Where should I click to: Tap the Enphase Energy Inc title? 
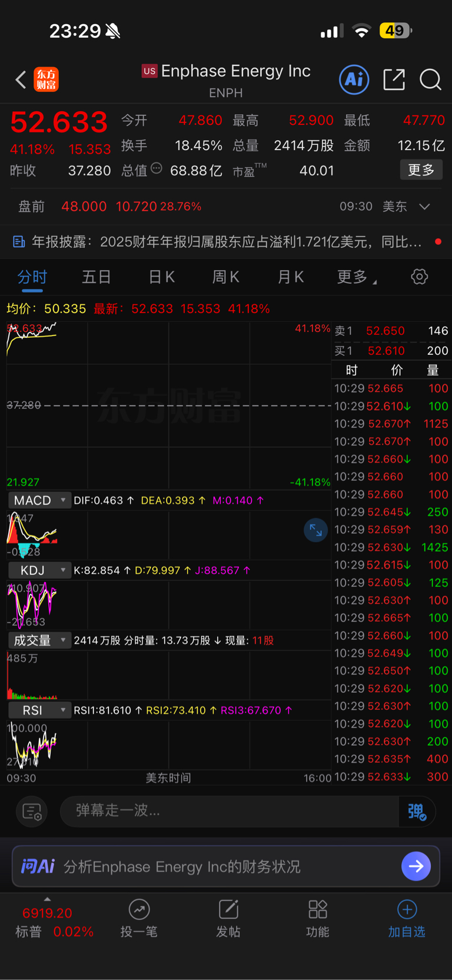pyautogui.click(x=236, y=71)
